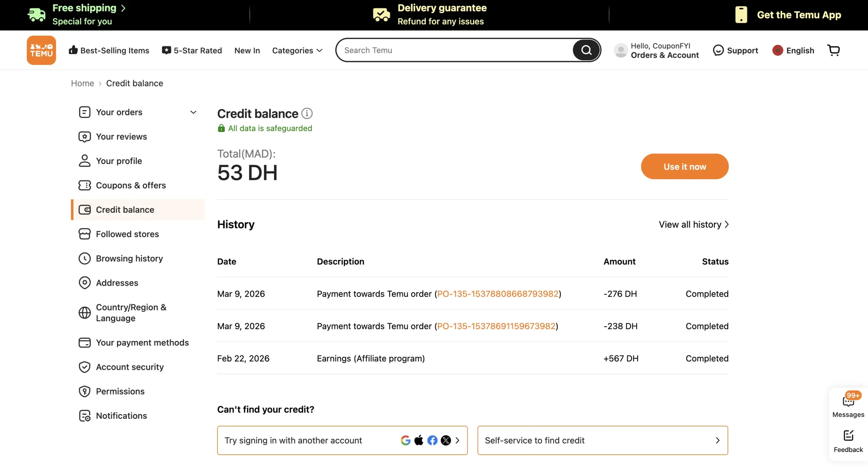Open Try signing in with another account

pyautogui.click(x=342, y=440)
